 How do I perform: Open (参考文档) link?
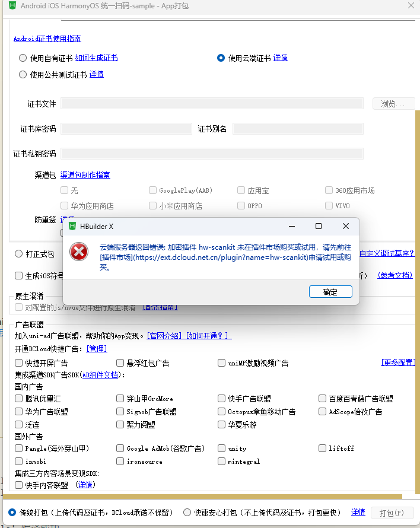(394, 275)
